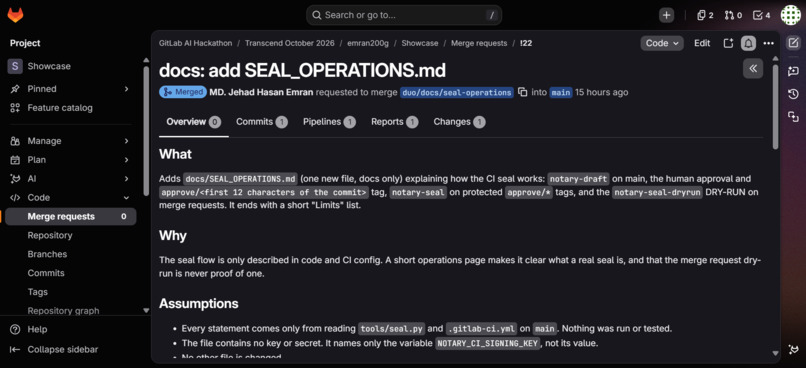Go to GitLab AI Hackathon breadcrumb
806x368 pixels.
[195, 43]
